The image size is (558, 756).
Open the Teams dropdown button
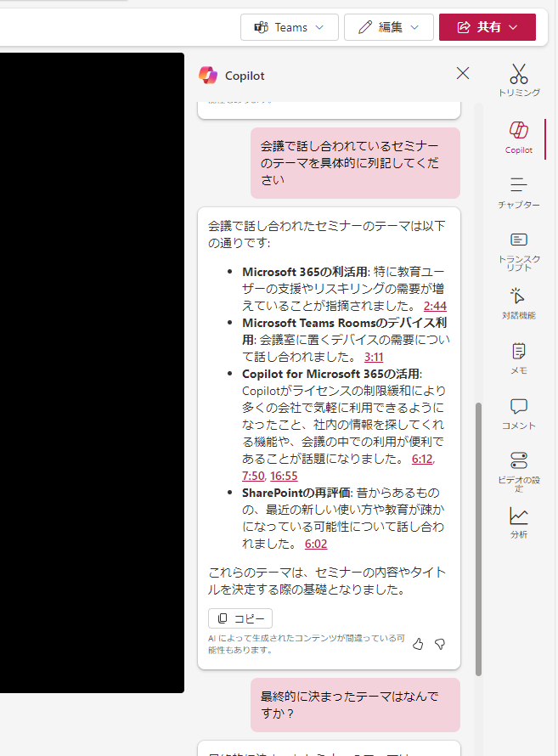289,27
